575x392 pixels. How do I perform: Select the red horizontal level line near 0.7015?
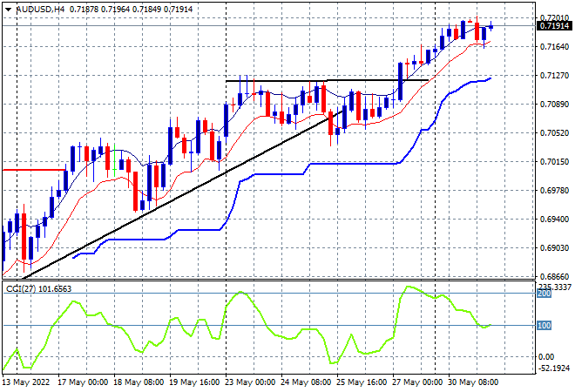tap(34, 170)
